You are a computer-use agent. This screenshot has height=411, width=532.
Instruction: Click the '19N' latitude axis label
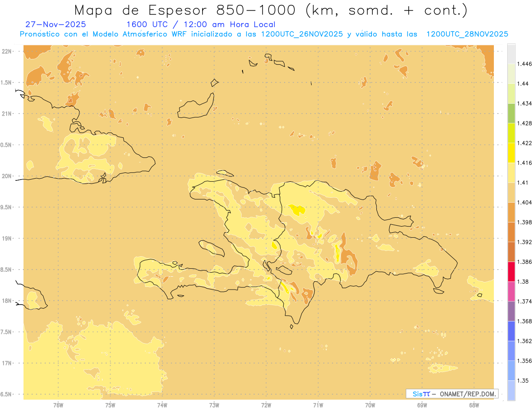pyautogui.click(x=6, y=239)
